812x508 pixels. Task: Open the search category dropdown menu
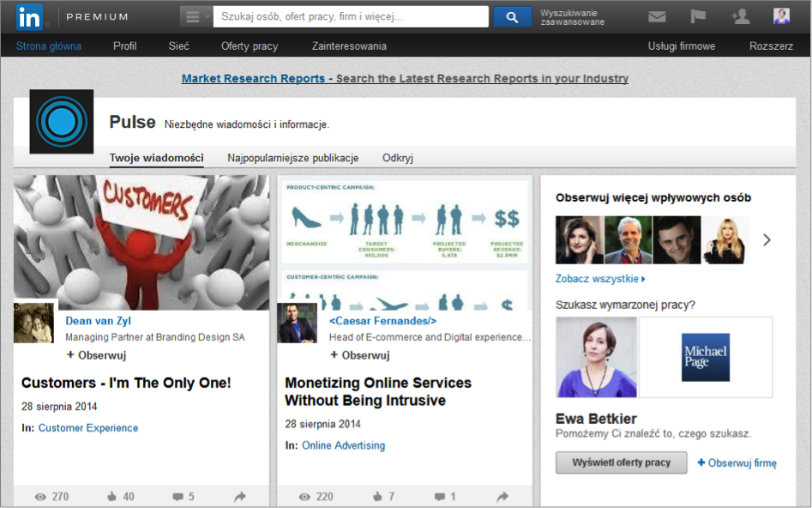tap(195, 16)
